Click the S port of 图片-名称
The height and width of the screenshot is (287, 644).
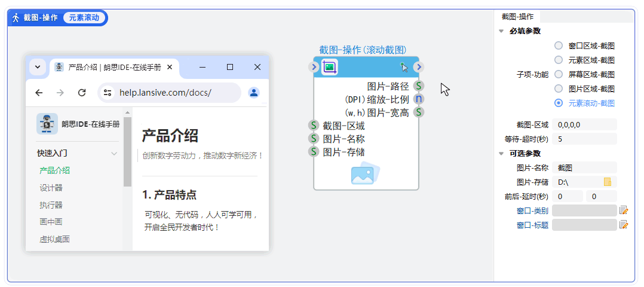point(314,139)
